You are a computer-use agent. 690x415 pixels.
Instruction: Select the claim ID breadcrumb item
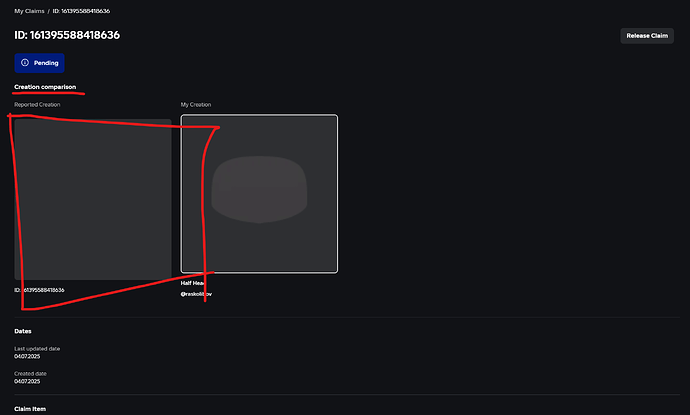[x=81, y=11]
